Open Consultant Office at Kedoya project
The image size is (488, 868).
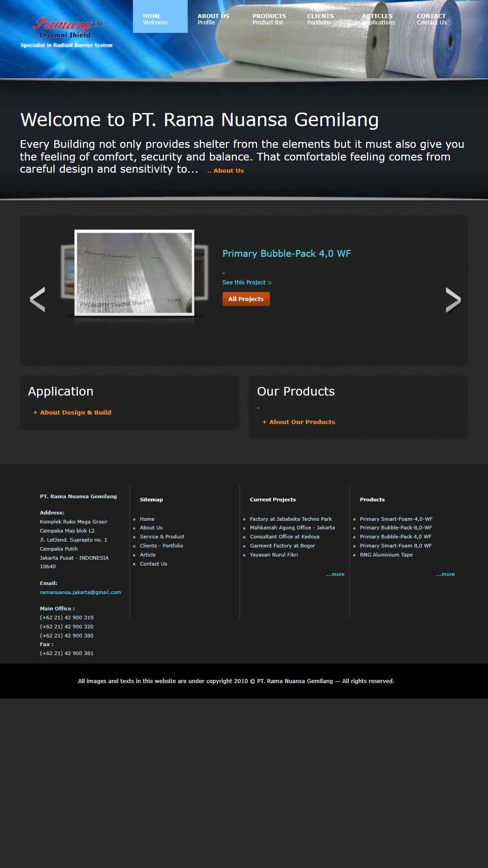[x=285, y=537]
